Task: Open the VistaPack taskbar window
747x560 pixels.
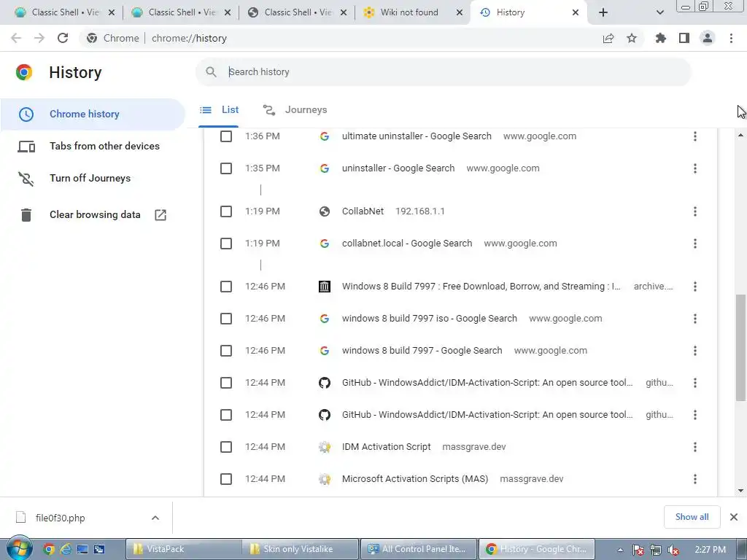Action: pos(185,549)
